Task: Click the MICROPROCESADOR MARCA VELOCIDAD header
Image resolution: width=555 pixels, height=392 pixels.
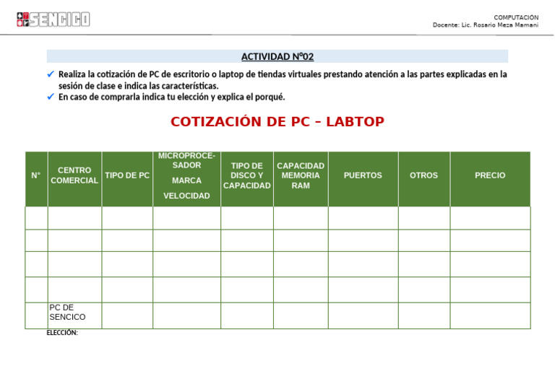Action: [x=187, y=179]
